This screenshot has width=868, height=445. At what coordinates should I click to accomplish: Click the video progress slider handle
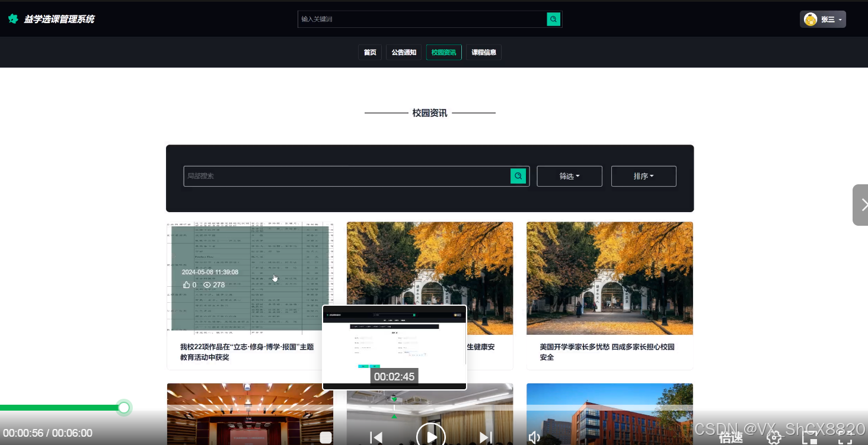[124, 408]
